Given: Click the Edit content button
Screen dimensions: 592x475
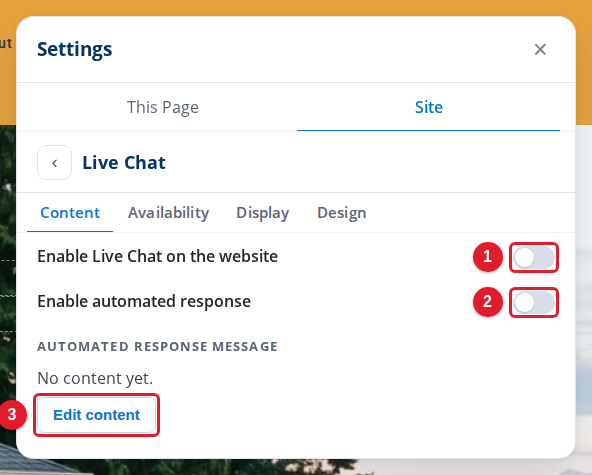Looking at the screenshot, I should click(97, 415).
